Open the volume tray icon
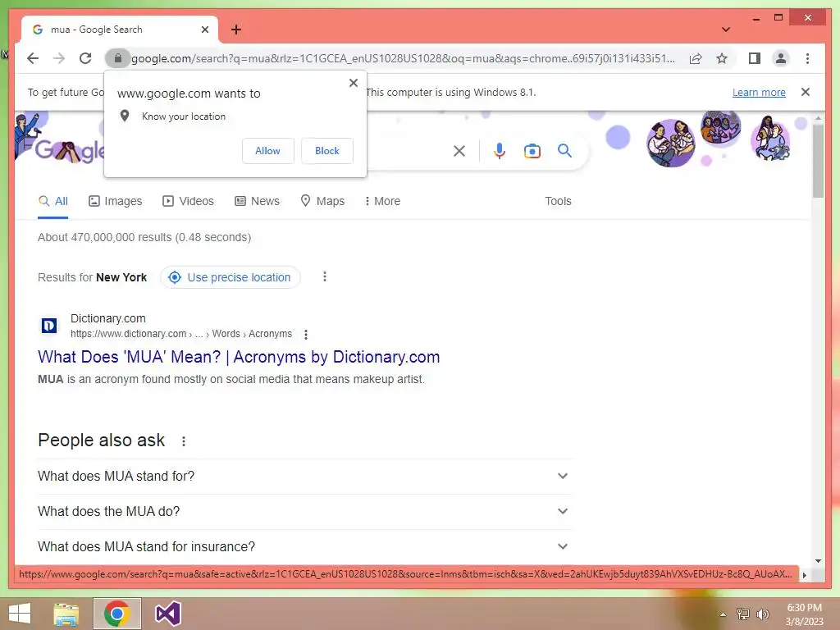Viewport: 840px width, 630px height. 762,614
